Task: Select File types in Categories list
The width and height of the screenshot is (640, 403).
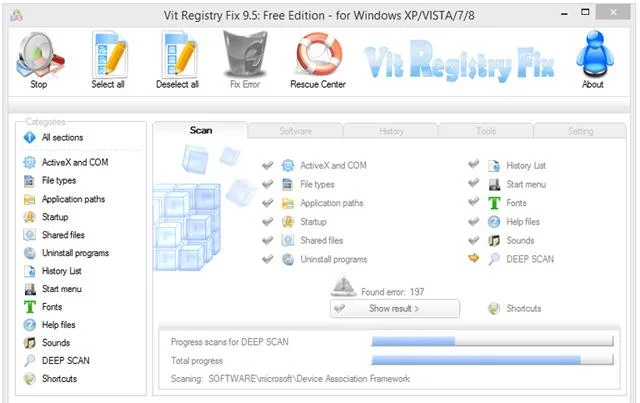Action: click(x=50, y=180)
